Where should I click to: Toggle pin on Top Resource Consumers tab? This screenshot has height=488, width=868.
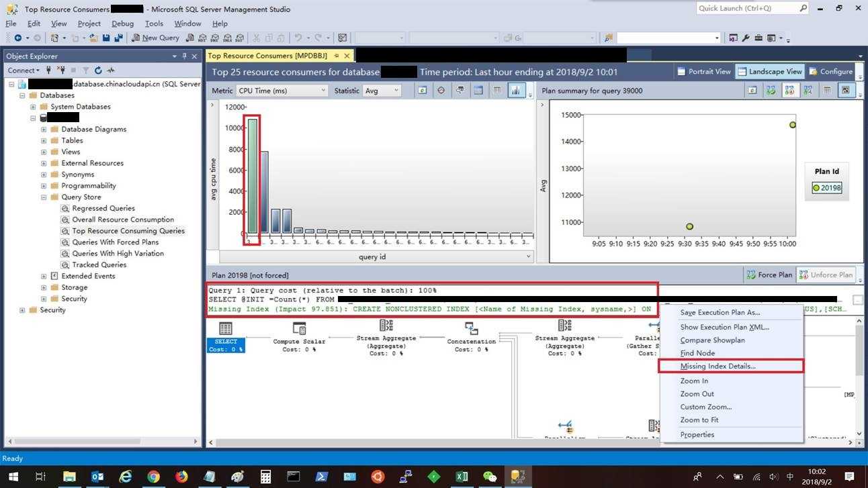[337, 56]
